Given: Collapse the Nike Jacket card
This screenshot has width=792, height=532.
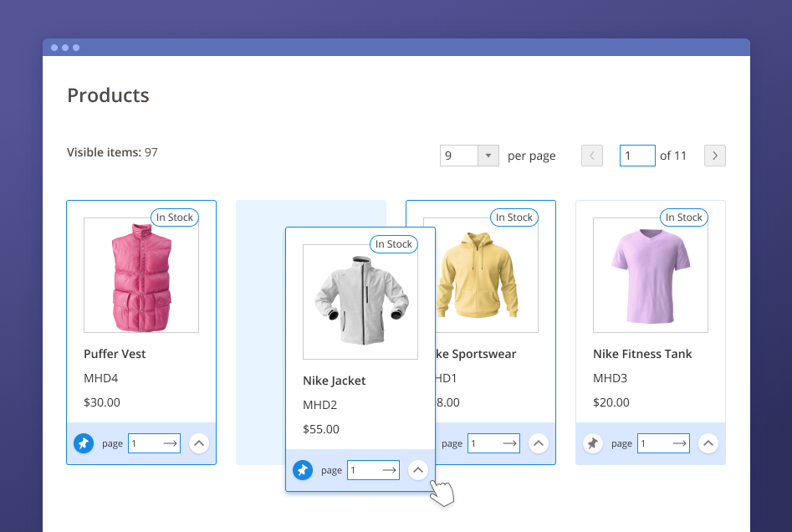Looking at the screenshot, I should pos(418,470).
